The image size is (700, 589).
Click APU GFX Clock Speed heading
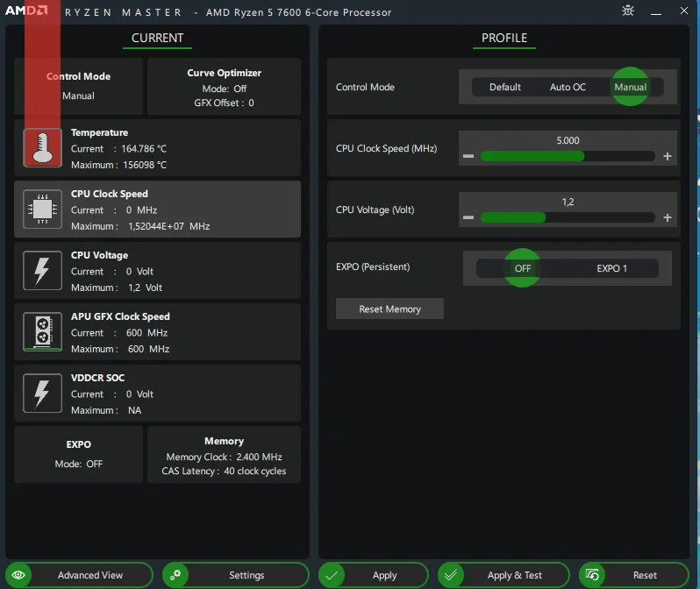120,316
